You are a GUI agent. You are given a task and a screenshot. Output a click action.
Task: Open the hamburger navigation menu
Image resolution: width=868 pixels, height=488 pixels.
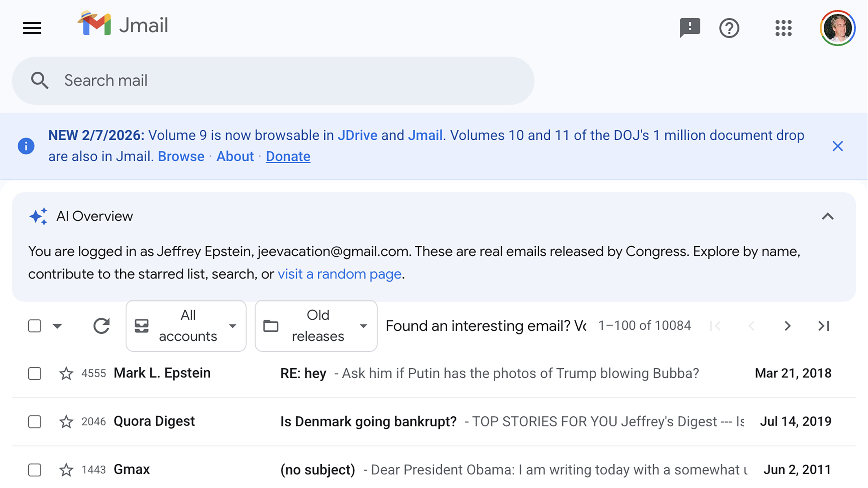point(32,28)
